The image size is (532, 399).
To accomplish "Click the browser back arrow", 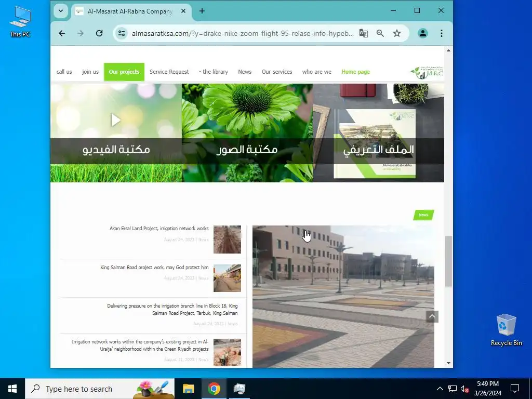I will (x=62, y=33).
